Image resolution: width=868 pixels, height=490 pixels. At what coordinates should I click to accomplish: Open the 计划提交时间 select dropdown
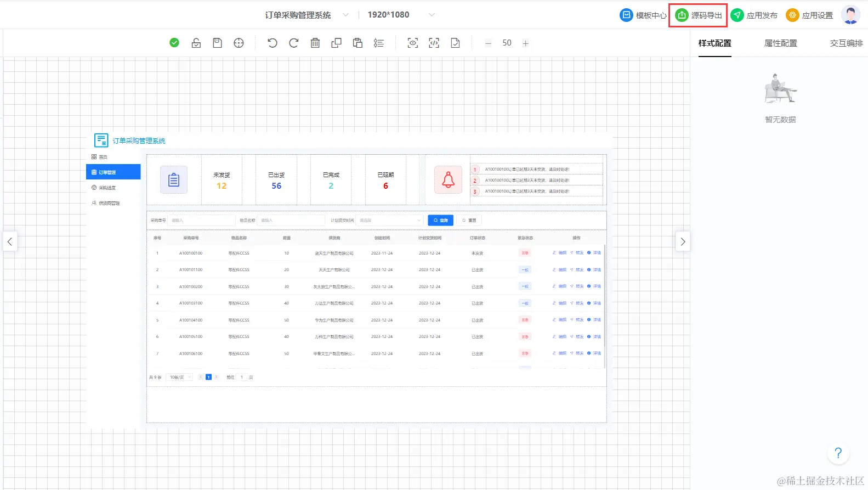tap(390, 220)
